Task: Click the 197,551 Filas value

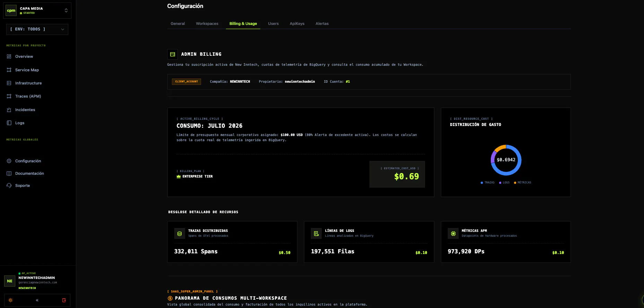Action: [333, 252]
